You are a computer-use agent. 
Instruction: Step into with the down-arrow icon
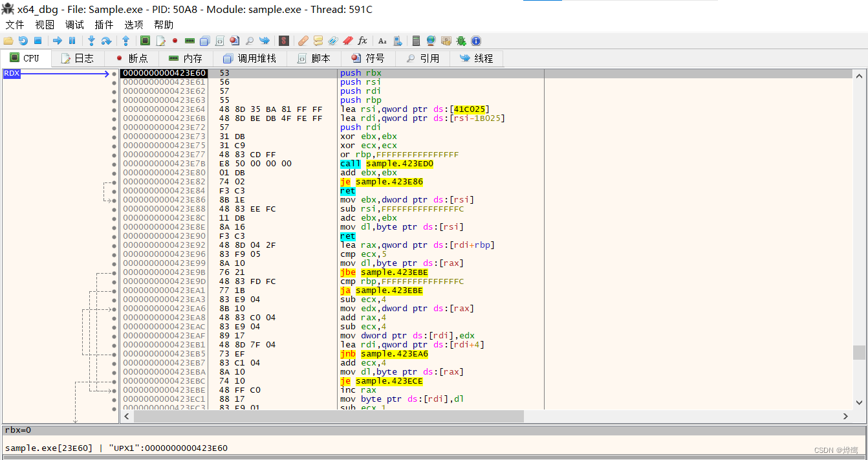point(91,41)
